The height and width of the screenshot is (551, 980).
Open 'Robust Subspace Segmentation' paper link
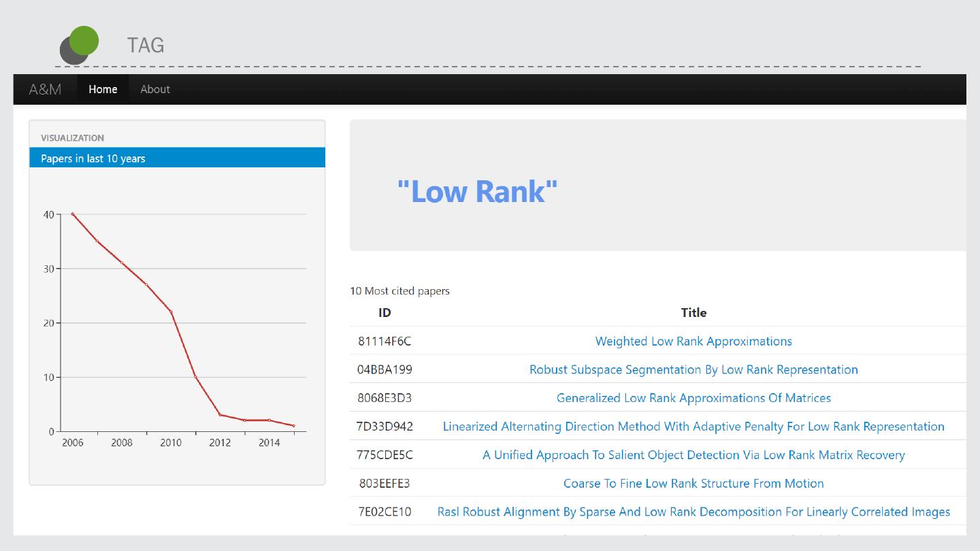693,370
